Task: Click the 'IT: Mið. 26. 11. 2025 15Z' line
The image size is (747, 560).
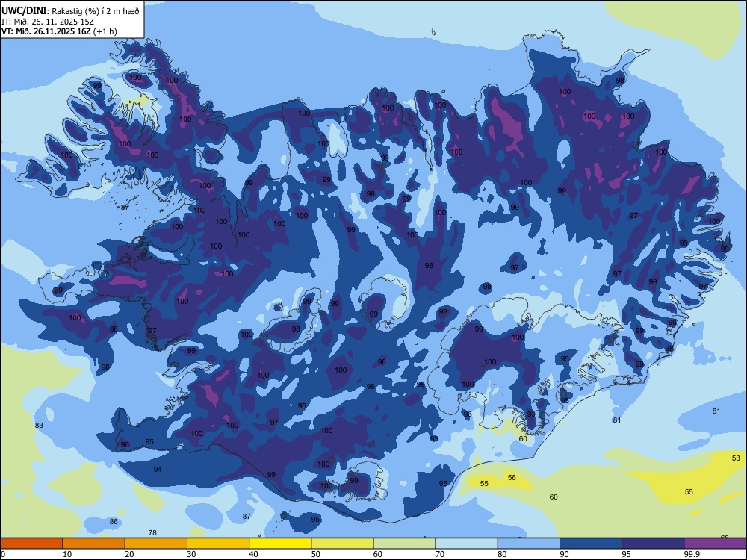Action: [x=48, y=22]
